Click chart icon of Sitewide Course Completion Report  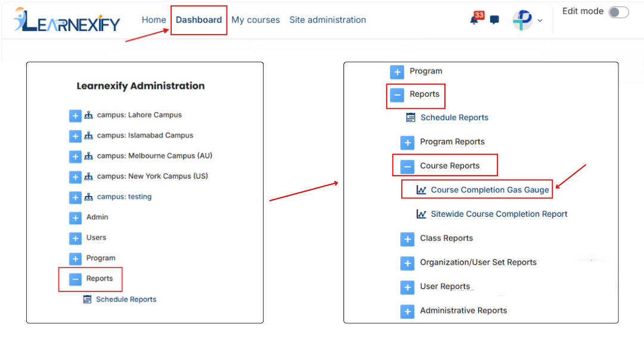pyautogui.click(x=422, y=214)
